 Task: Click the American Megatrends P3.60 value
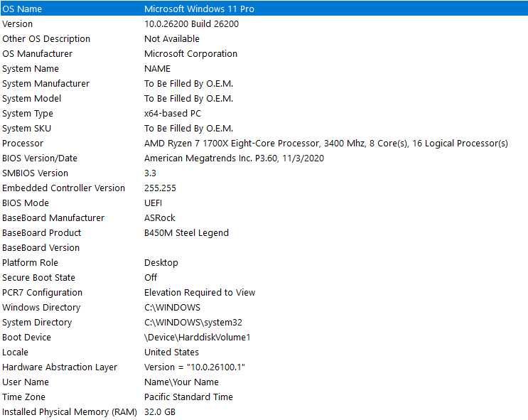[x=234, y=158]
